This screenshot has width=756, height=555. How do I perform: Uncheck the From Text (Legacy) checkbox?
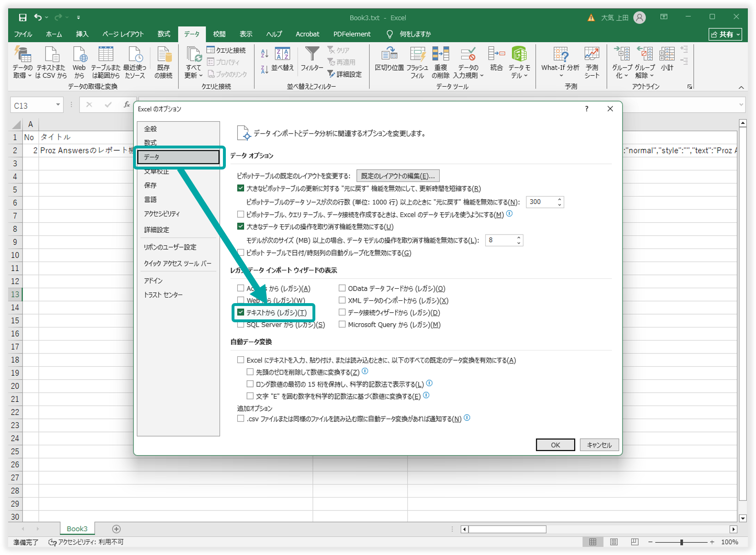click(241, 312)
